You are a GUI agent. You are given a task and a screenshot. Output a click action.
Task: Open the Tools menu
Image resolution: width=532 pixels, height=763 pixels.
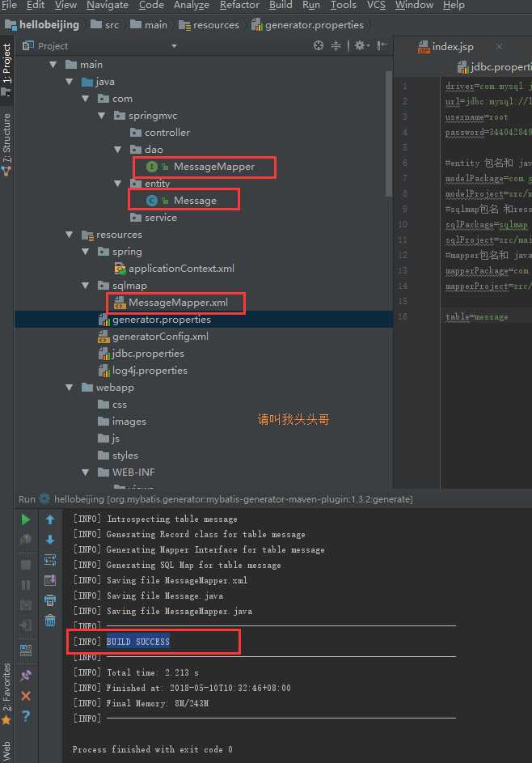(344, 5)
